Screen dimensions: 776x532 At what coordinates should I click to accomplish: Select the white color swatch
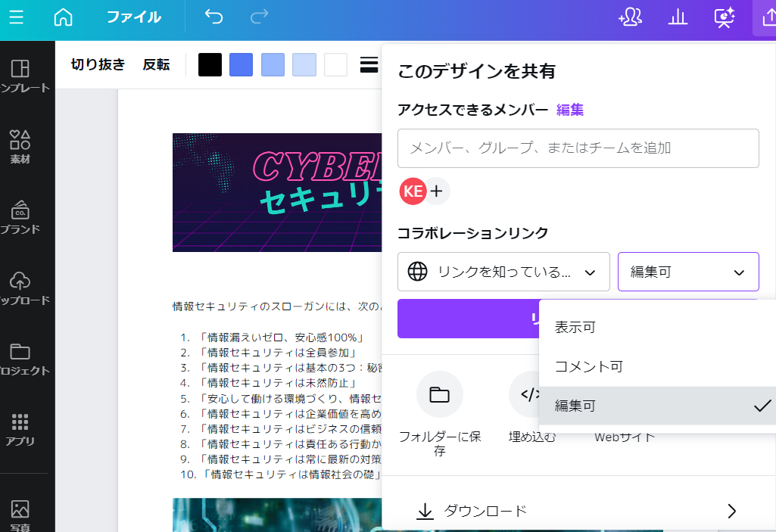pyautogui.click(x=335, y=65)
